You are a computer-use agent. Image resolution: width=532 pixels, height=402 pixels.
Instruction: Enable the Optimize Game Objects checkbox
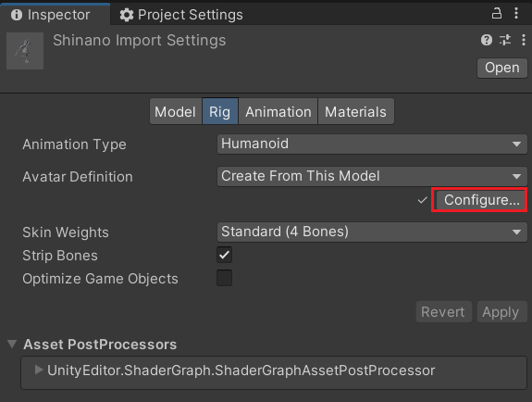click(224, 278)
